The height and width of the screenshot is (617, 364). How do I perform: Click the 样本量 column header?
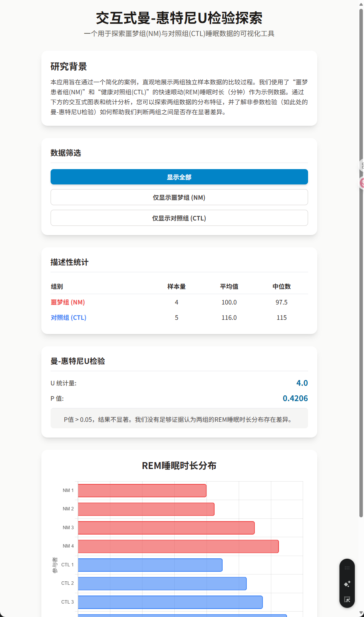[x=176, y=286]
